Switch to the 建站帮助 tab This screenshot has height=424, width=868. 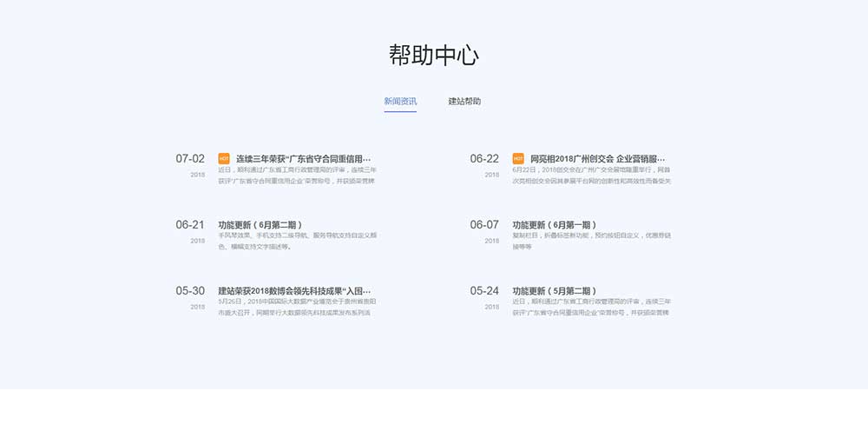coord(464,102)
